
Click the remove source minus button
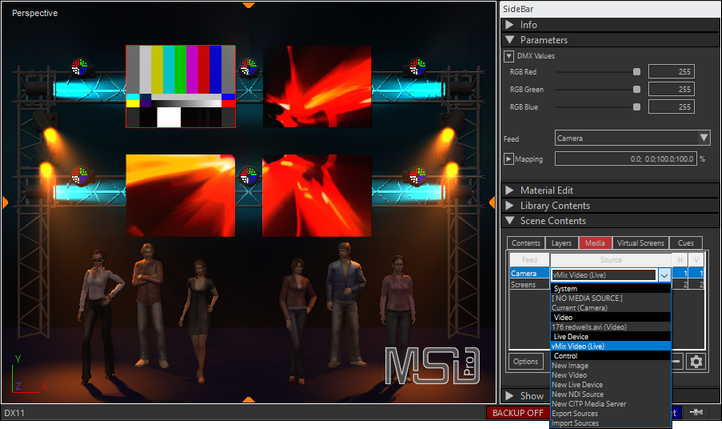click(x=677, y=361)
